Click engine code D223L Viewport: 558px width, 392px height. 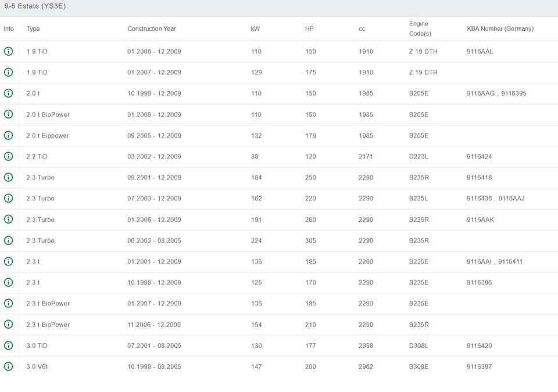pyautogui.click(x=419, y=157)
